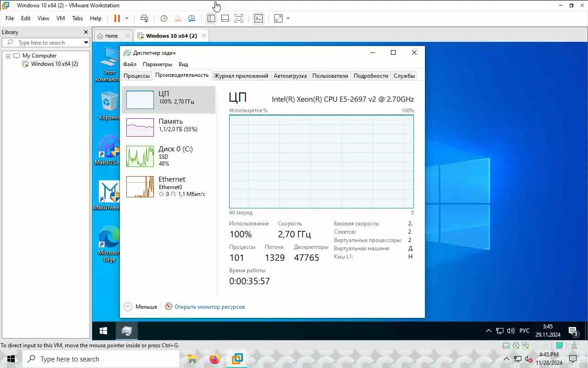The height and width of the screenshot is (368, 588).
Task: Open the MakuOS desktop shortcut
Action: tap(108, 150)
